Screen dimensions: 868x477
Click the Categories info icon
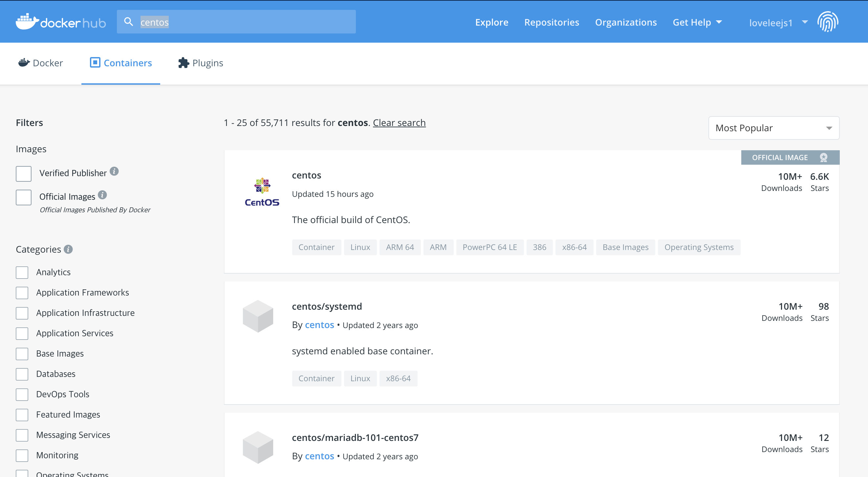coord(68,249)
